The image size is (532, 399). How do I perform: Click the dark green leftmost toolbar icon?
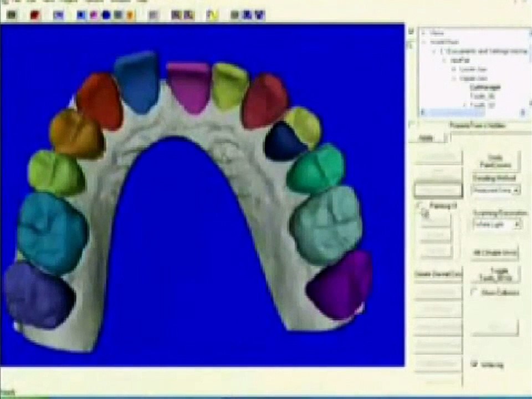11,15
